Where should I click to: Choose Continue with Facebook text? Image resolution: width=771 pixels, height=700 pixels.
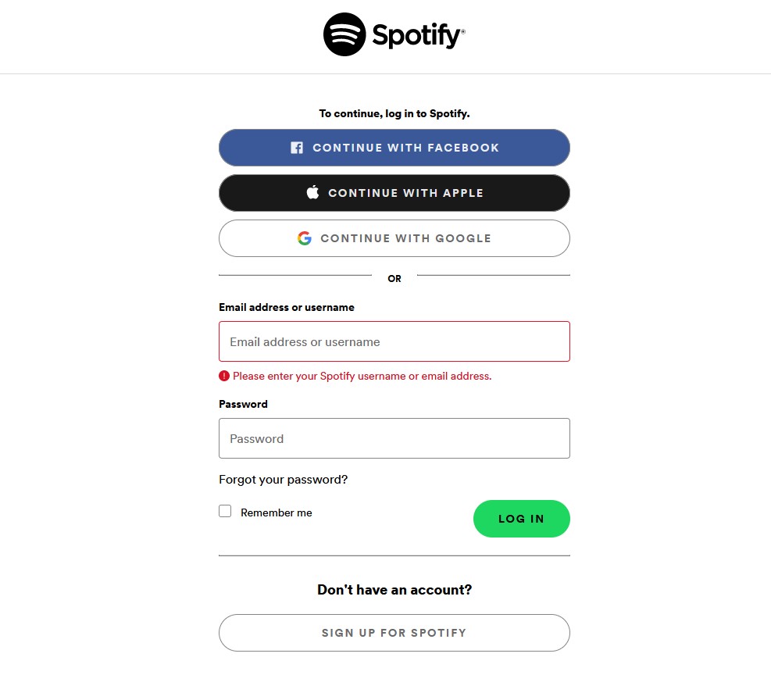click(405, 148)
